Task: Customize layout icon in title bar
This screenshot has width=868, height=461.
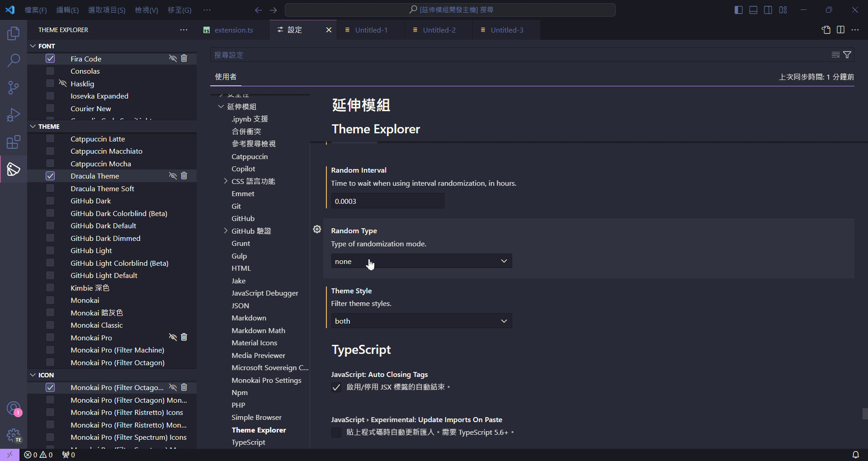Action: coord(783,10)
